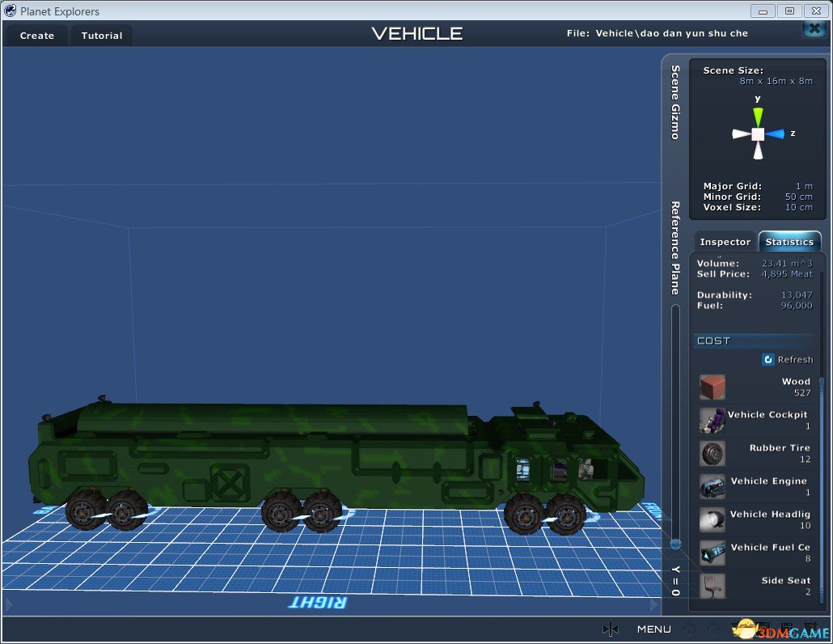Click the Vehicle Fuel Cell part icon
This screenshot has height=644, width=833.
[712, 553]
